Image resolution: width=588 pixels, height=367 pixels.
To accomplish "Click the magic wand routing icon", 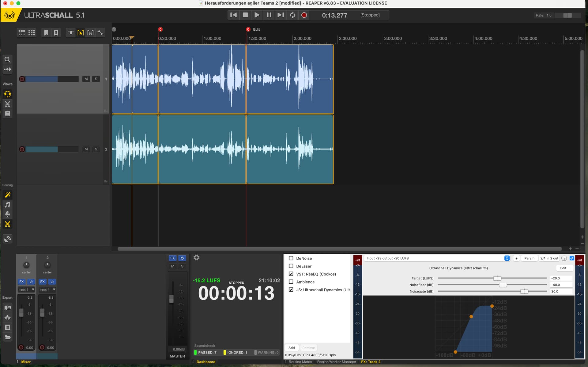I will tap(8, 195).
